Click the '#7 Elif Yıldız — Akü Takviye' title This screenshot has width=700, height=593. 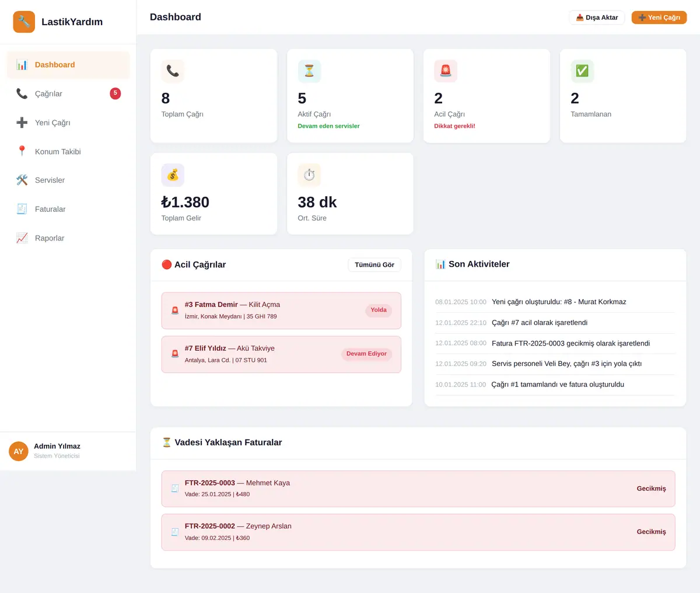coord(230,348)
